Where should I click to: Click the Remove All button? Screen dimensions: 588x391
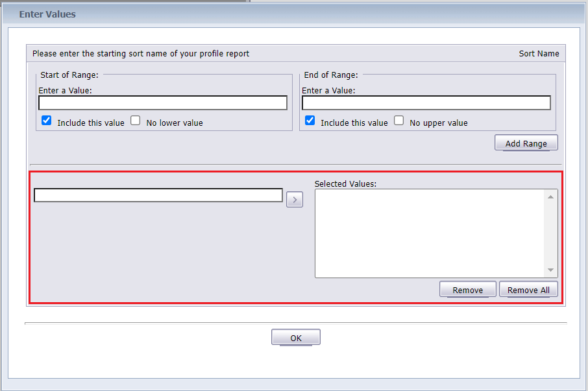click(x=528, y=289)
